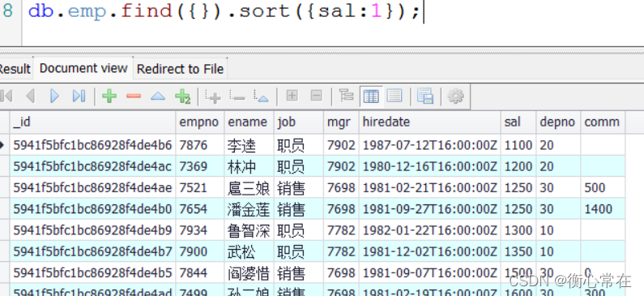The image size is (644, 296).
Task: Click the blue triangle edit icon
Action: 158,97
